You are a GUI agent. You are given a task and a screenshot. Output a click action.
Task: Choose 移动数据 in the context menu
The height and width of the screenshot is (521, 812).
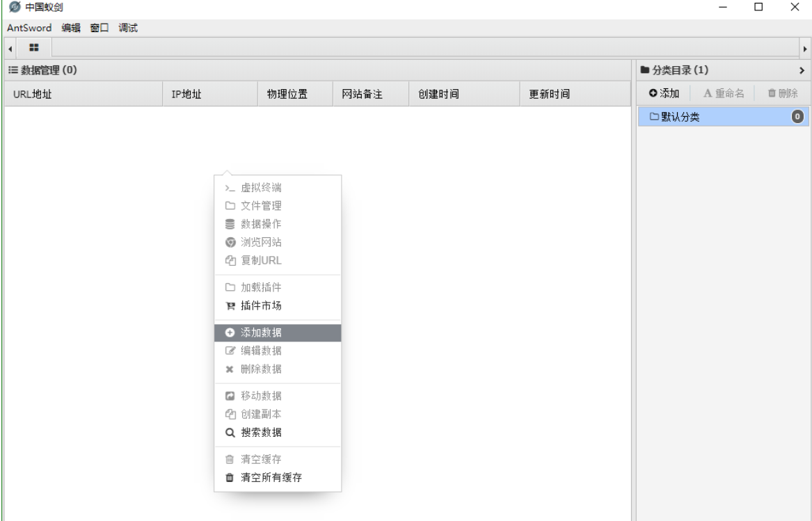pos(278,396)
